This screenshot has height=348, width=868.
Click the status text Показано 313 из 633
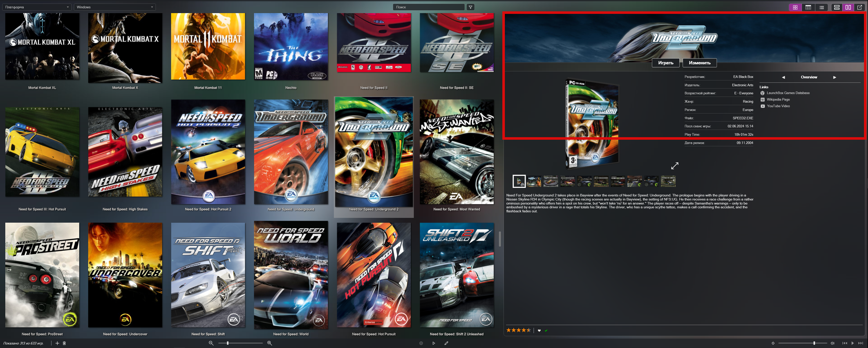pos(23,343)
